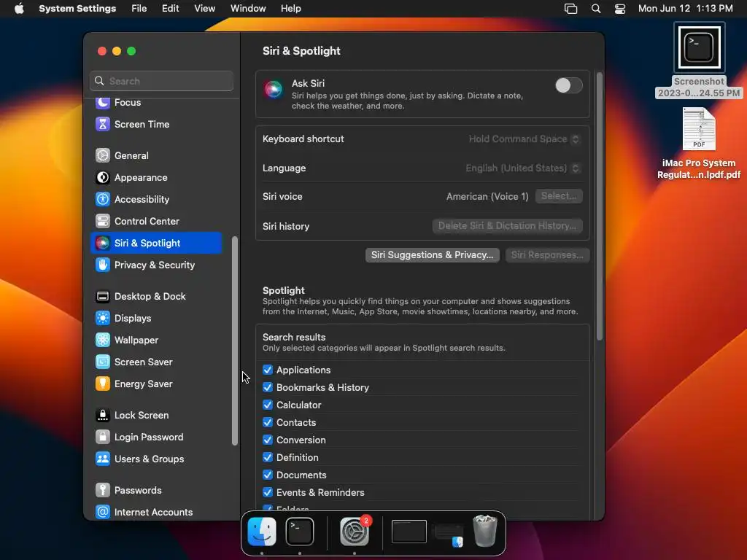Image resolution: width=747 pixels, height=560 pixels.
Task: Open the Language dropdown
Action: pyautogui.click(x=522, y=168)
